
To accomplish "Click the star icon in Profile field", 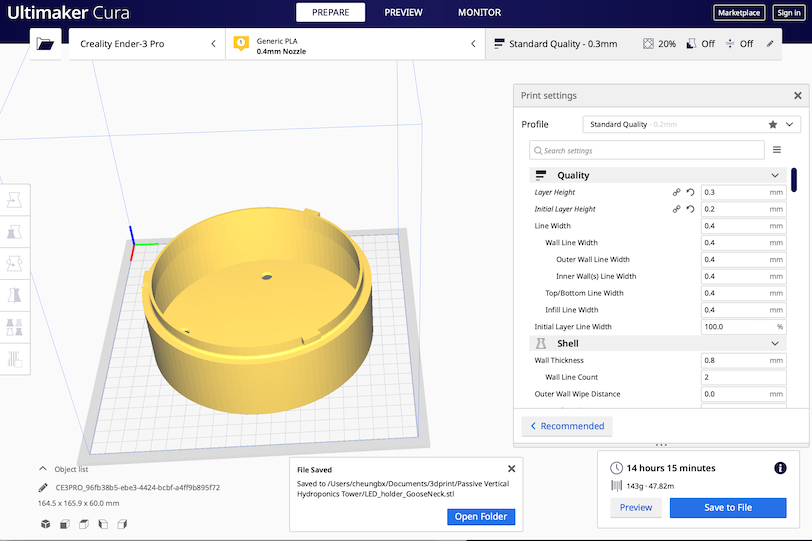I will pyautogui.click(x=773, y=124).
